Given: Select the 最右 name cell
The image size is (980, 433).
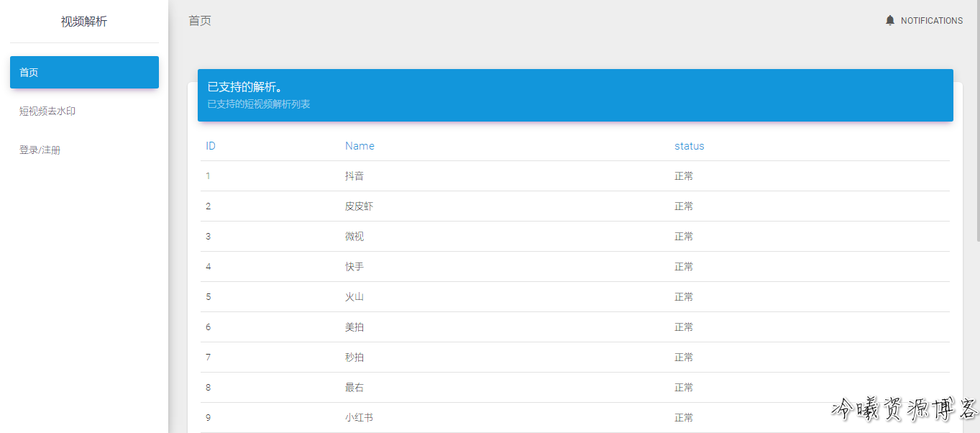Looking at the screenshot, I should click(x=354, y=388).
